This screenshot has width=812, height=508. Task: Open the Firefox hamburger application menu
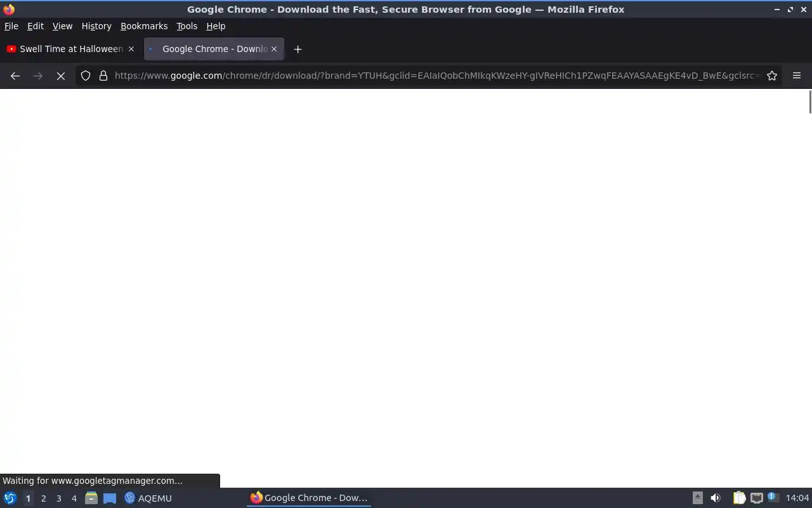797,76
